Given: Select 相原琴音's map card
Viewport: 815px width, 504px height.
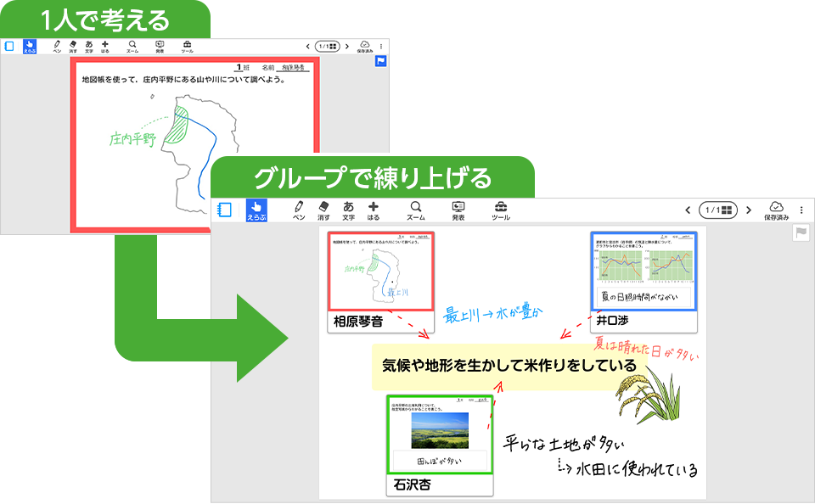Looking at the screenshot, I should tap(381, 280).
